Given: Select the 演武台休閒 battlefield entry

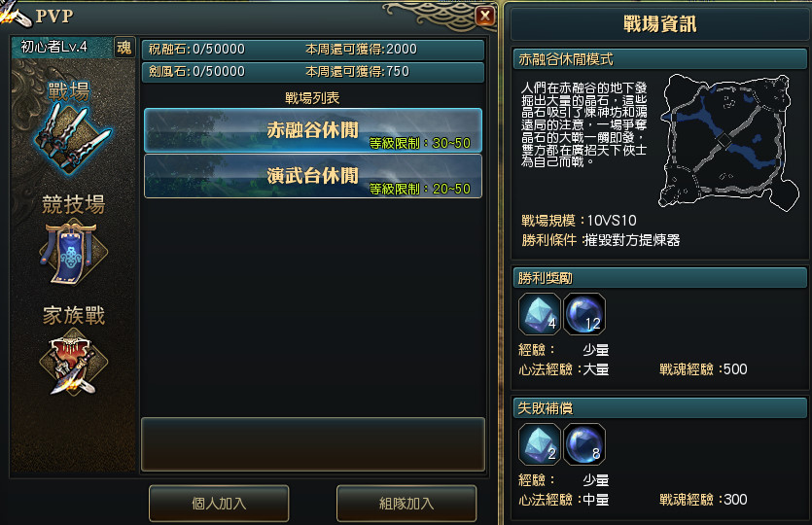Looking at the screenshot, I should pyautogui.click(x=313, y=176).
